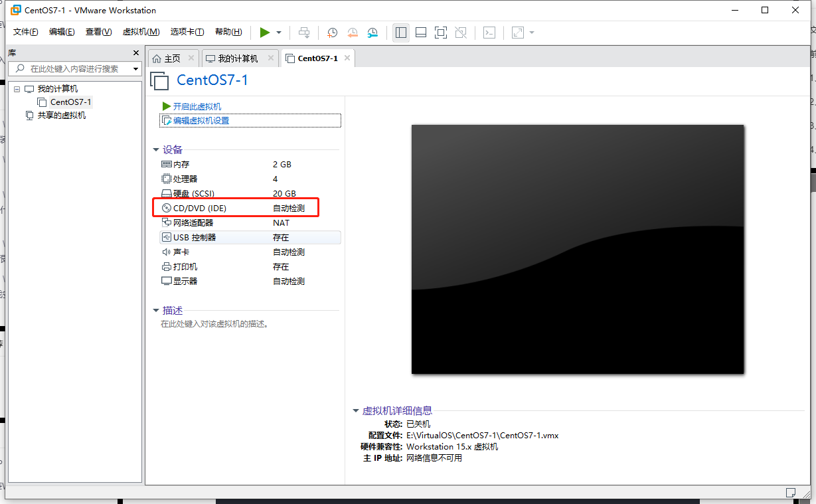The image size is (816, 504).
Task: Open the power options dropdown arrow
Action: pyautogui.click(x=279, y=33)
